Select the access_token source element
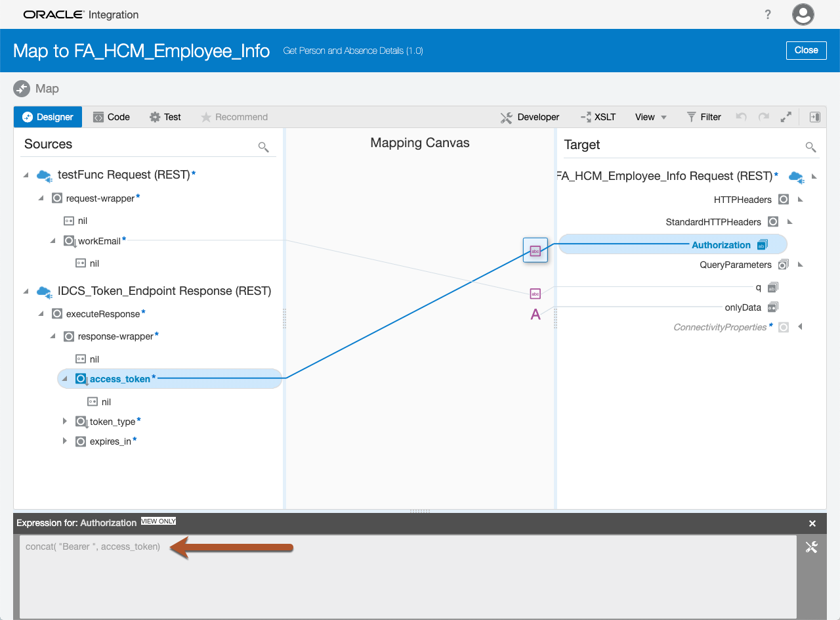This screenshot has width=840, height=620. (x=170, y=378)
